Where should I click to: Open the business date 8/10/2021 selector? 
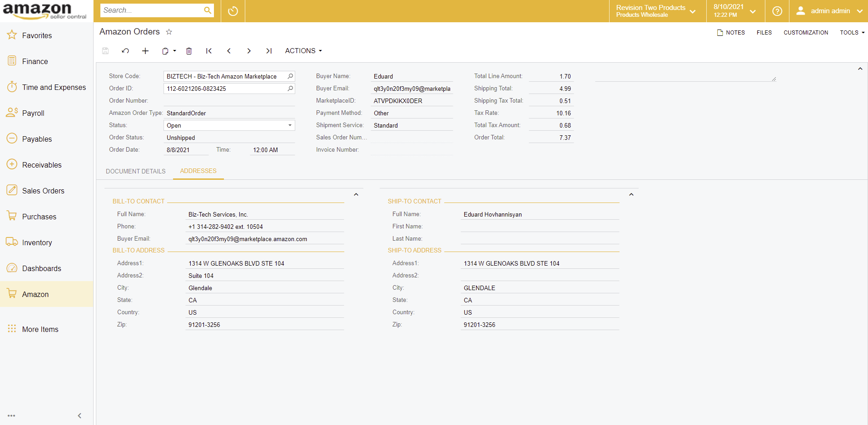735,11
